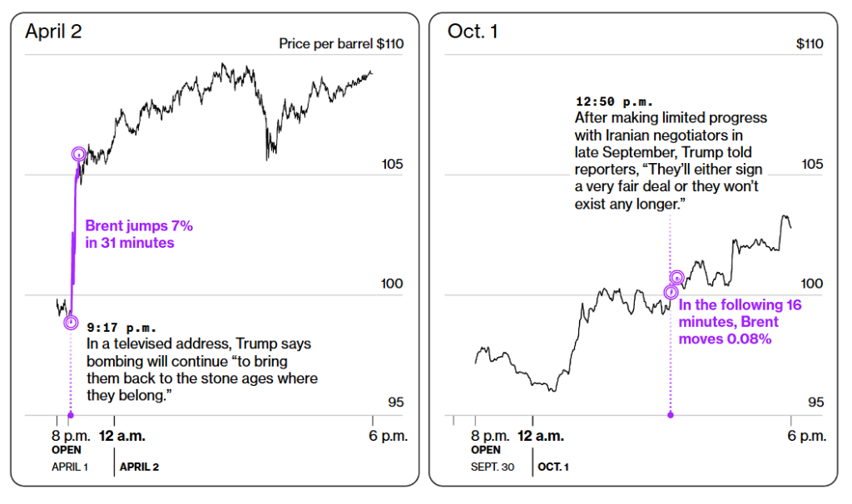Click the upper purple circle marker in Oct. 1 chart

coord(676,278)
